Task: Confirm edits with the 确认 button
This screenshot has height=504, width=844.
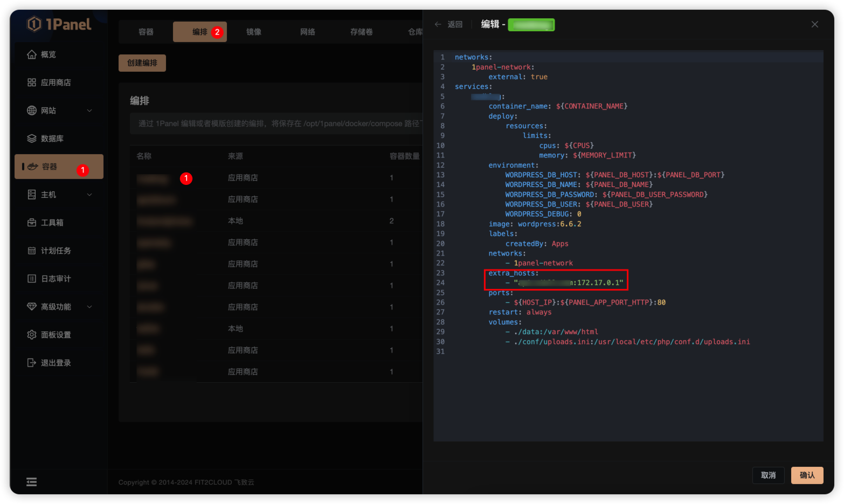Action: coord(807,475)
